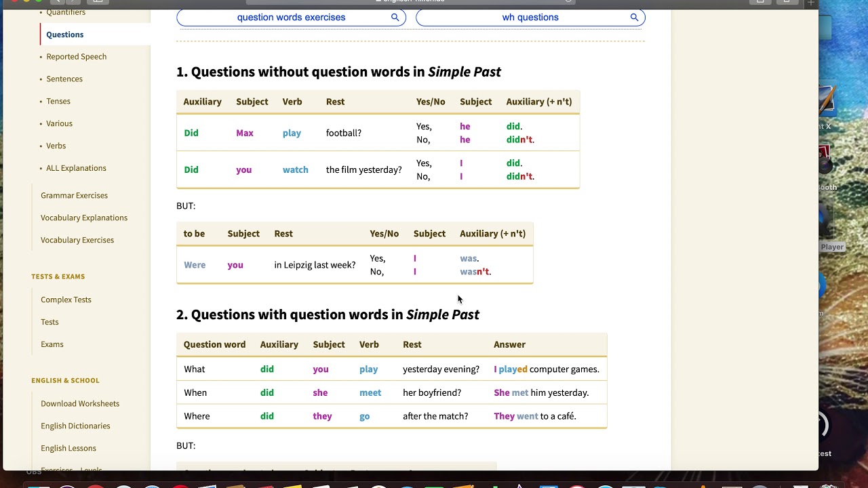Open ALL Explanations link
Viewport: 868px width, 488px height.
[x=76, y=168]
